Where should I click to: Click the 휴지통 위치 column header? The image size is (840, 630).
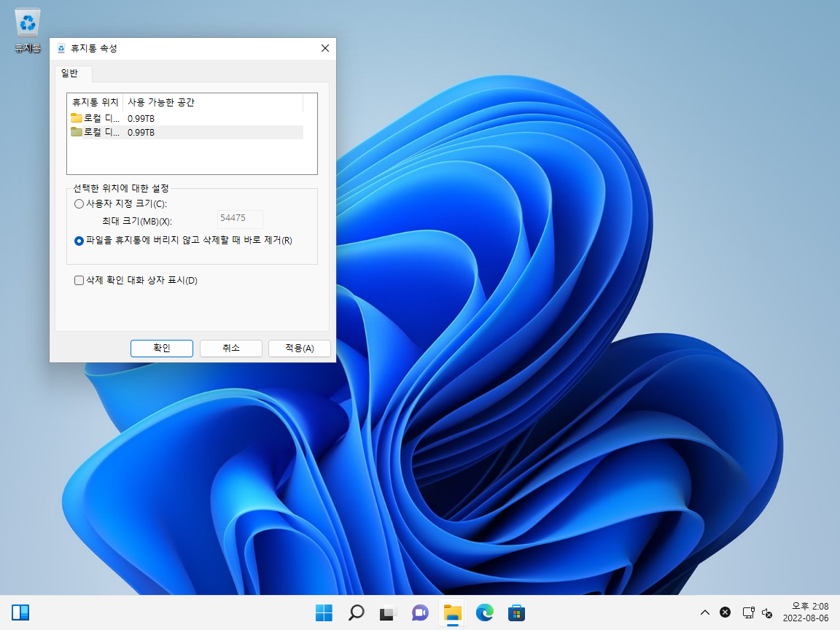click(95, 102)
